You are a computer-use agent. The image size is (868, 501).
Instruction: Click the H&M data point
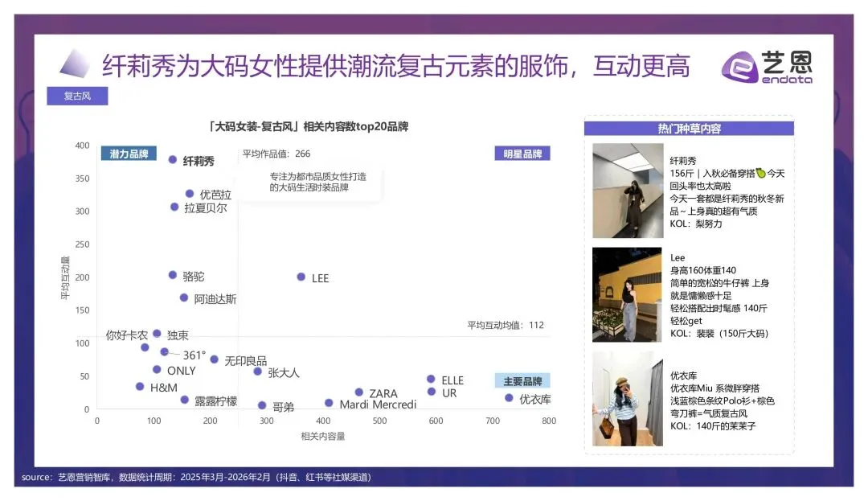[x=140, y=387]
